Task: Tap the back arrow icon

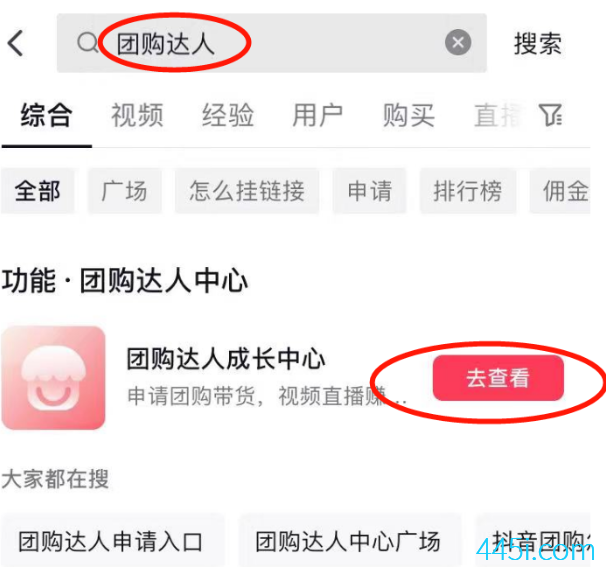Action: point(15,43)
